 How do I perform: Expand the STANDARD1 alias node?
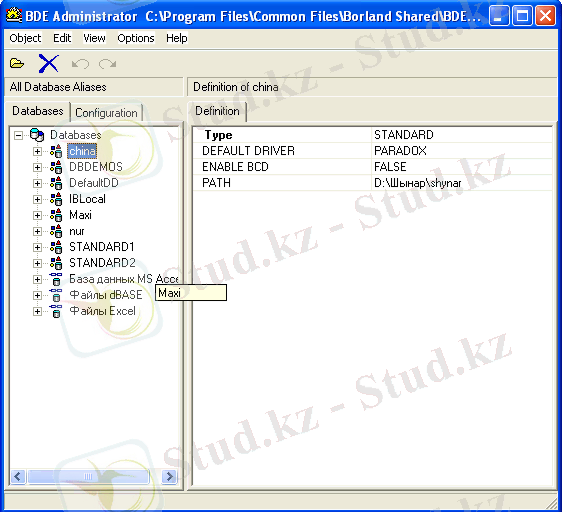(x=37, y=247)
